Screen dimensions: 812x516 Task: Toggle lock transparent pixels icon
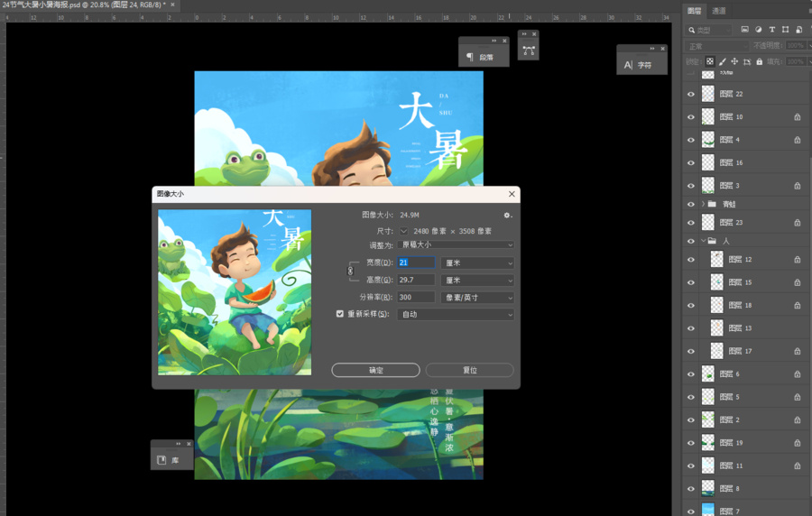tap(710, 61)
